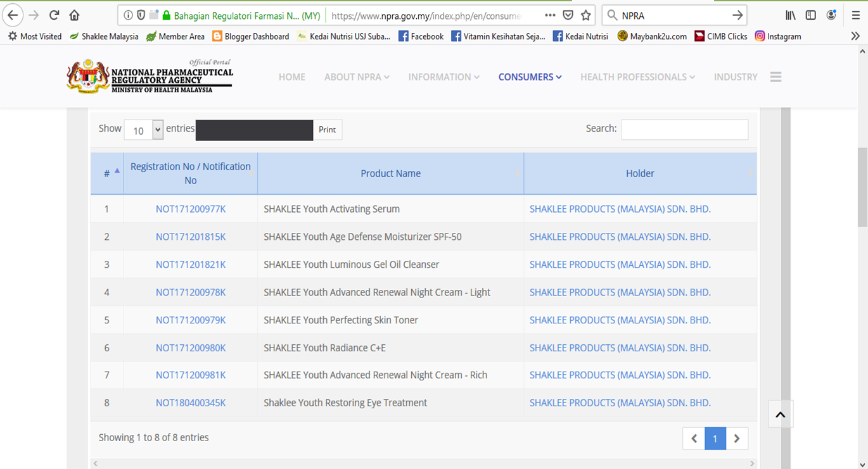Open the Vitamin Kesihatan Seja... bookmark
This screenshot has height=469, width=868.
tap(498, 36)
